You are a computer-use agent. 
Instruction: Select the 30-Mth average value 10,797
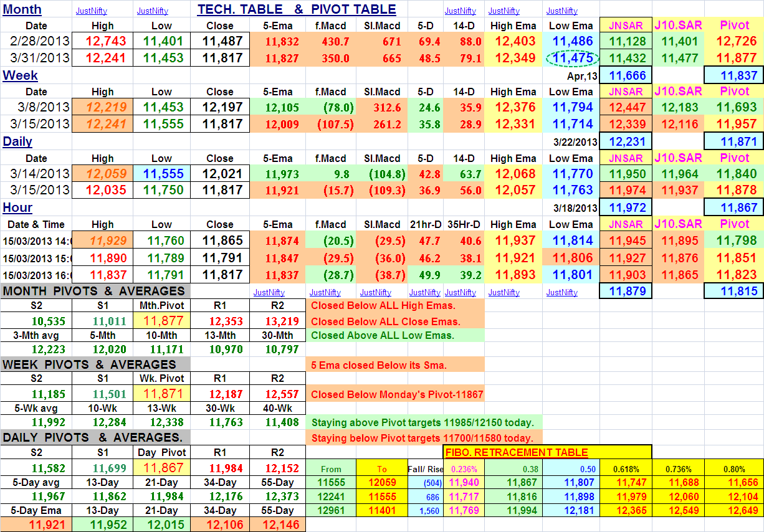(x=278, y=351)
